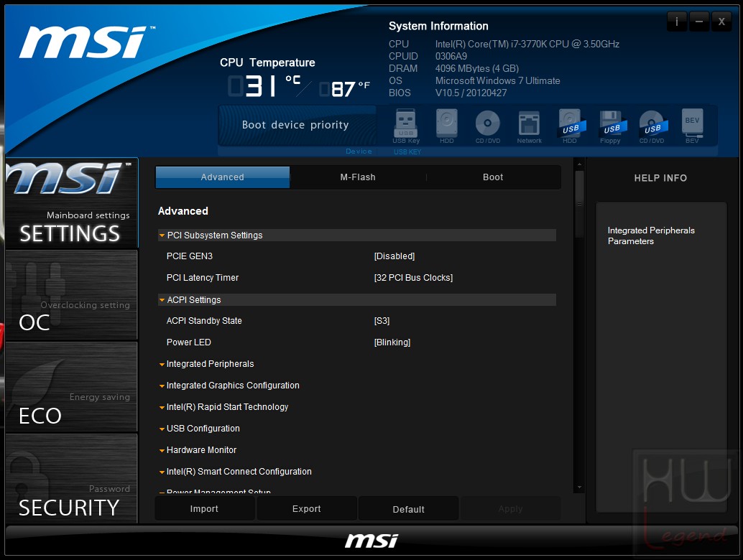Click the Integrated Peripherals Parameters help text
The image size is (743, 560).
pyautogui.click(x=651, y=235)
